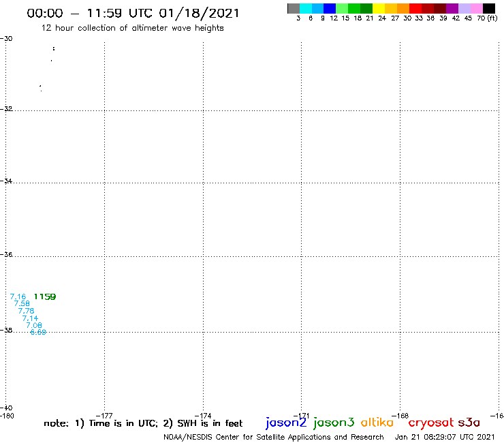
Task: Click the 24 label under the color scale
Action: (382, 18)
